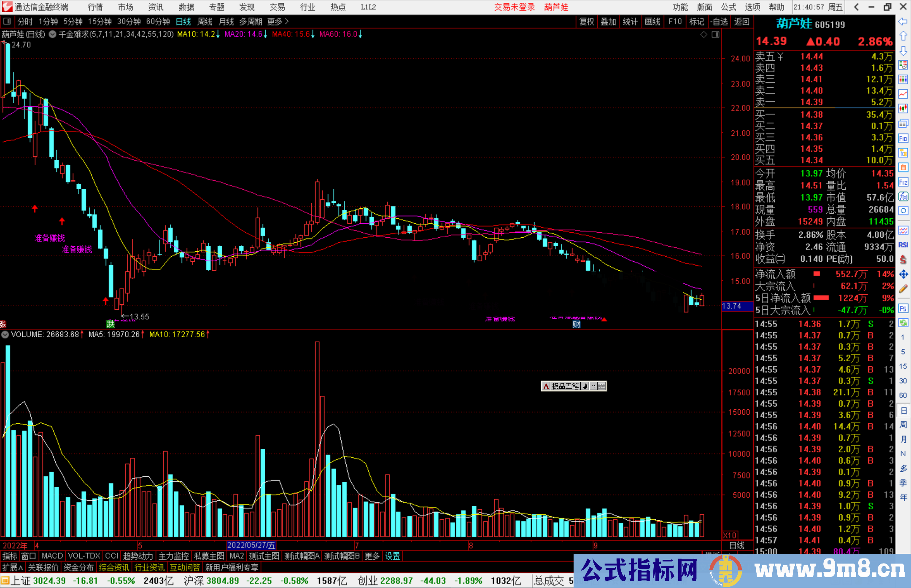This screenshot has width=911, height=588.
Task: Toggle the chart panel layout icon at top right
Action: coord(715,35)
